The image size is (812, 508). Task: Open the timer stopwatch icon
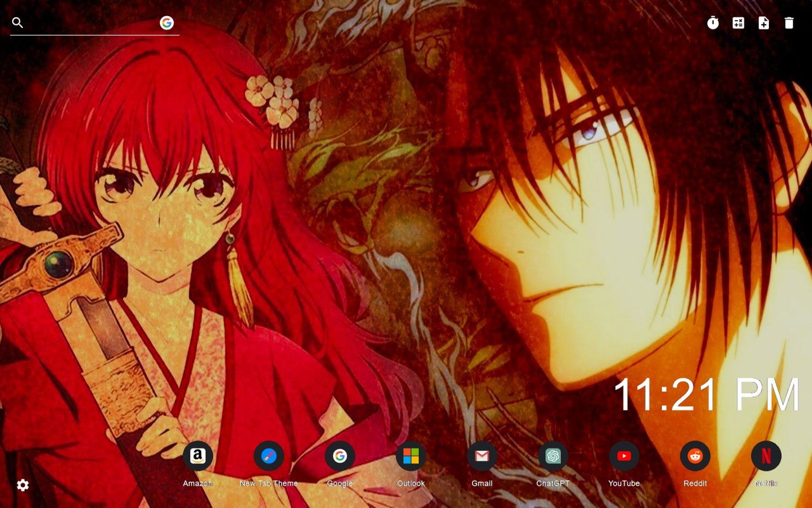coord(713,23)
